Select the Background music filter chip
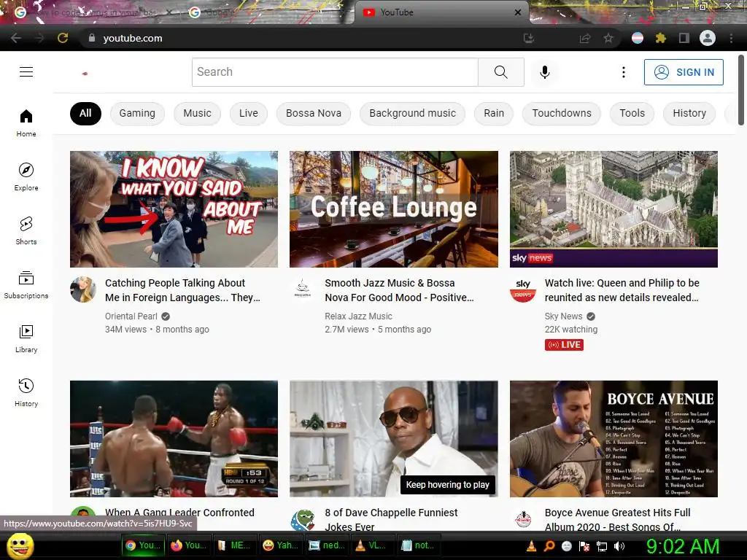This screenshot has width=747, height=560. 413,113
